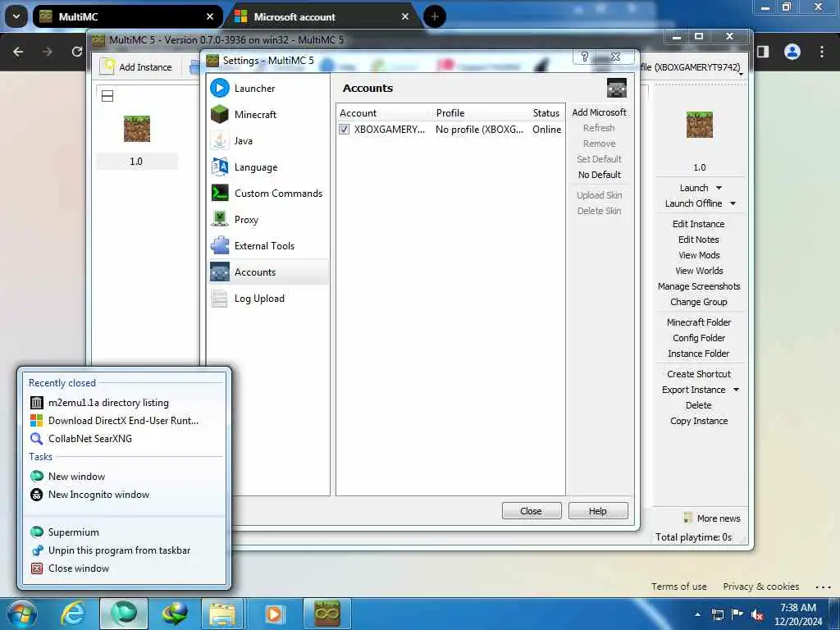Click Copy Instance in sidebar

699,421
